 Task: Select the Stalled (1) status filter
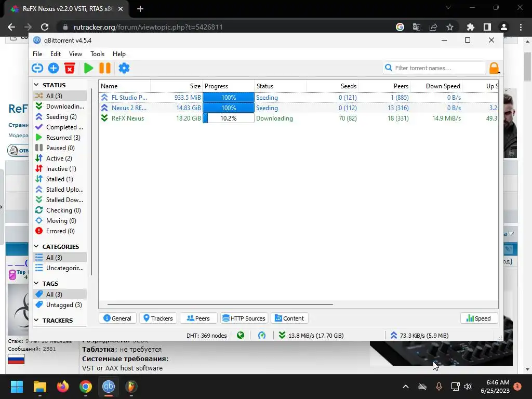tap(60, 179)
